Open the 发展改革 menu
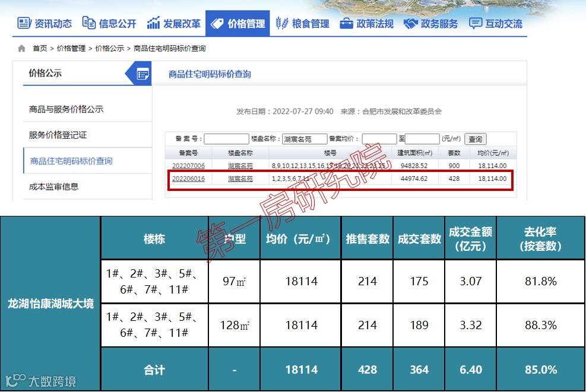The width and height of the screenshot is (586, 392). click(174, 24)
